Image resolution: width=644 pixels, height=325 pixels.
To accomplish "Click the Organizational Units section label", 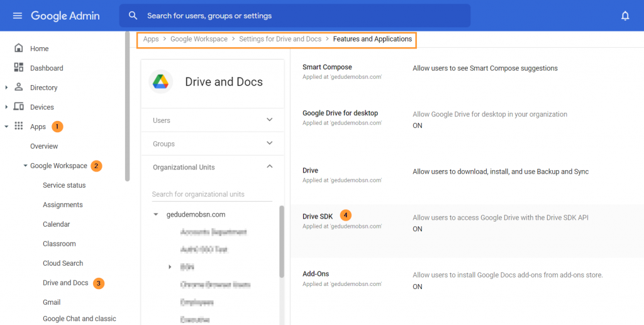I will click(x=184, y=168).
